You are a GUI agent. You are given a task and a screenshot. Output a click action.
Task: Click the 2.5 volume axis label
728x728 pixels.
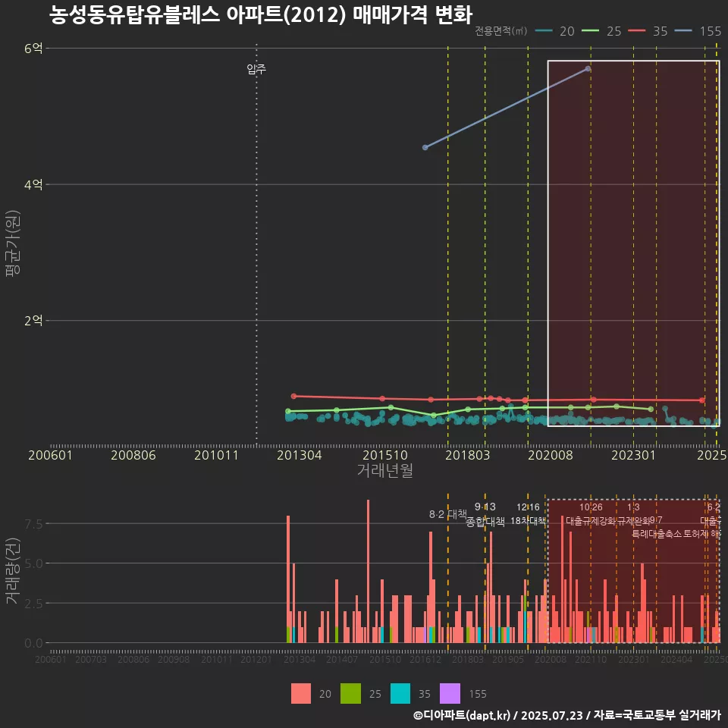click(x=33, y=604)
